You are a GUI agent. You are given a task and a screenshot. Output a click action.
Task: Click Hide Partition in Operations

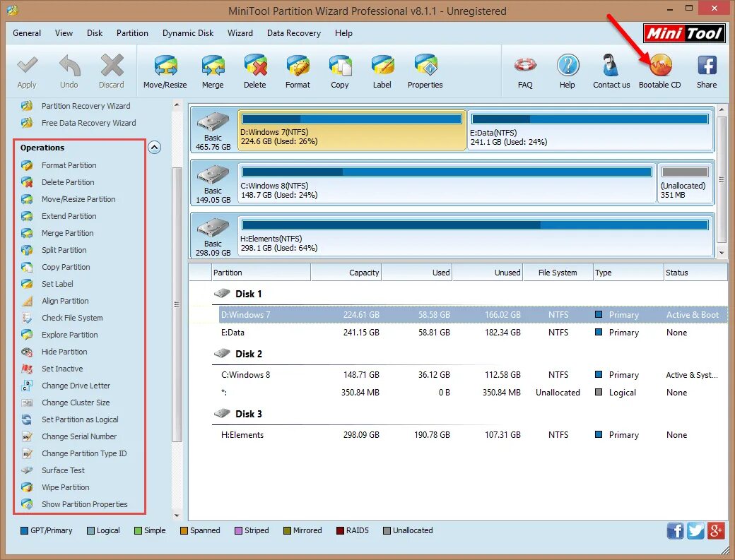pos(64,352)
